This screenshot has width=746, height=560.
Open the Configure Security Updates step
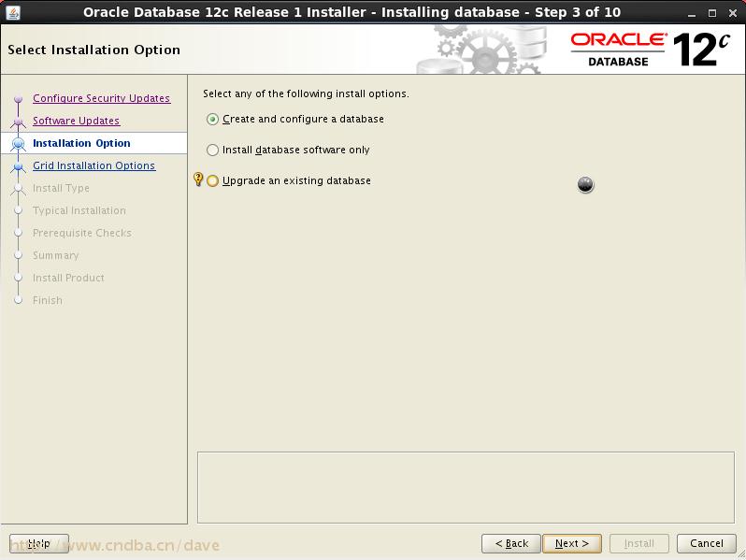click(x=101, y=98)
